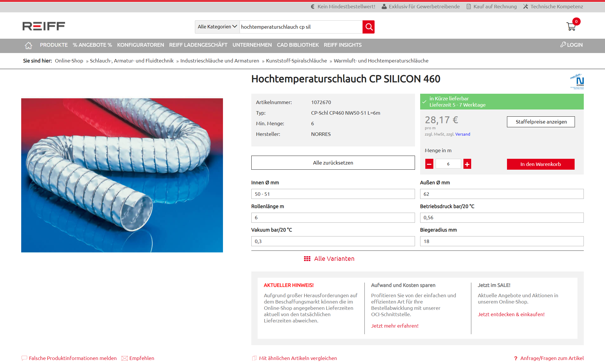Image resolution: width=605 pixels, height=364 pixels.
Task: Click Lieferzeit 5 - 7 Werktage text
Action: [x=457, y=105]
